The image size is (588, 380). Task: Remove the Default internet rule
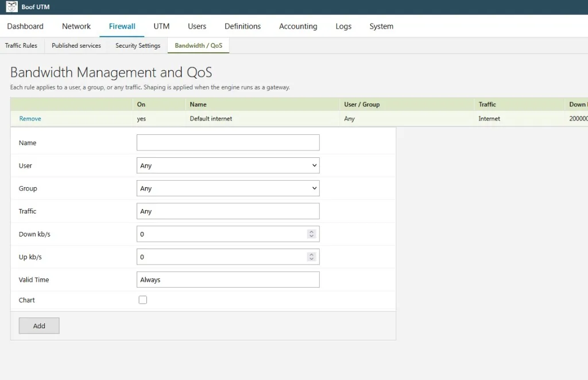pyautogui.click(x=30, y=118)
